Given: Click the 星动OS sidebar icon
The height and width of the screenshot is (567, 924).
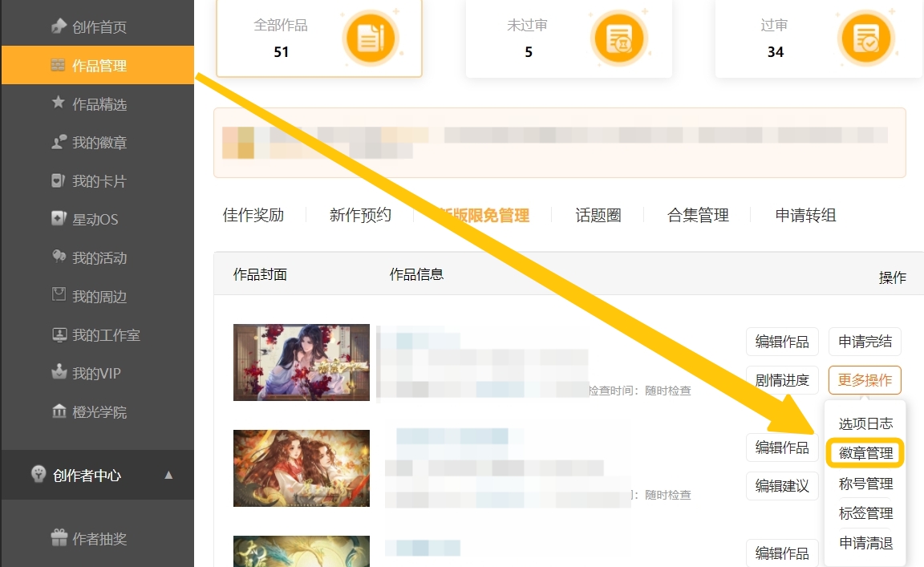Looking at the screenshot, I should pos(59,219).
